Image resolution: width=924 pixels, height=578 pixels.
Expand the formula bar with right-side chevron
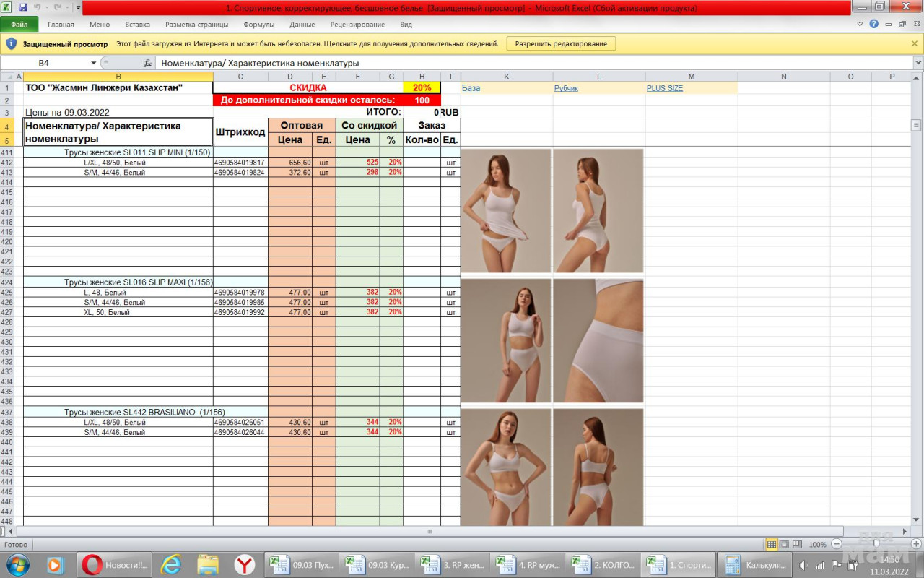[918, 63]
